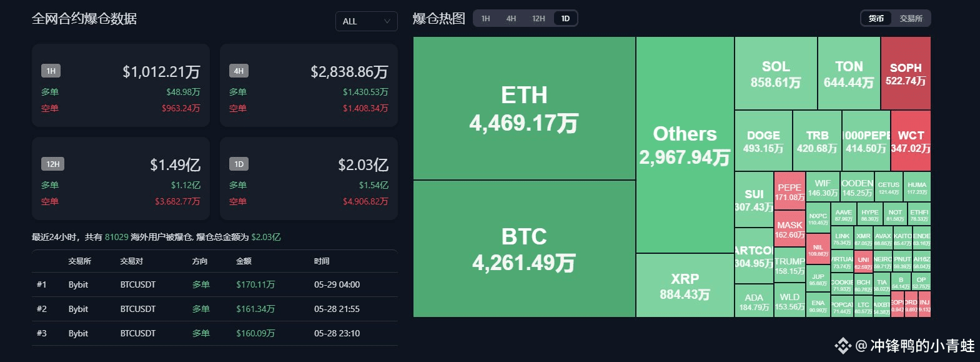
Task: Click the red WCT heatmap tile
Action: [x=911, y=141]
